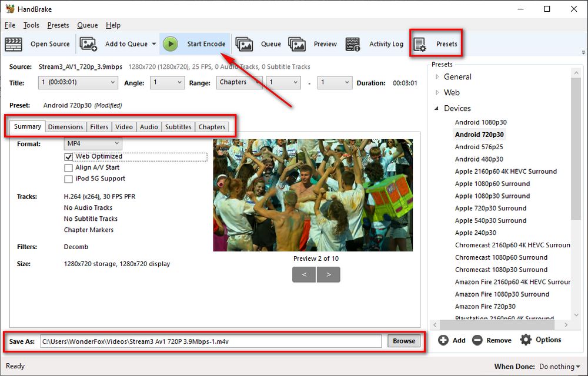Enable the iPod 5G Support checkbox
Screen dimensions: 588x376
[x=68, y=179]
